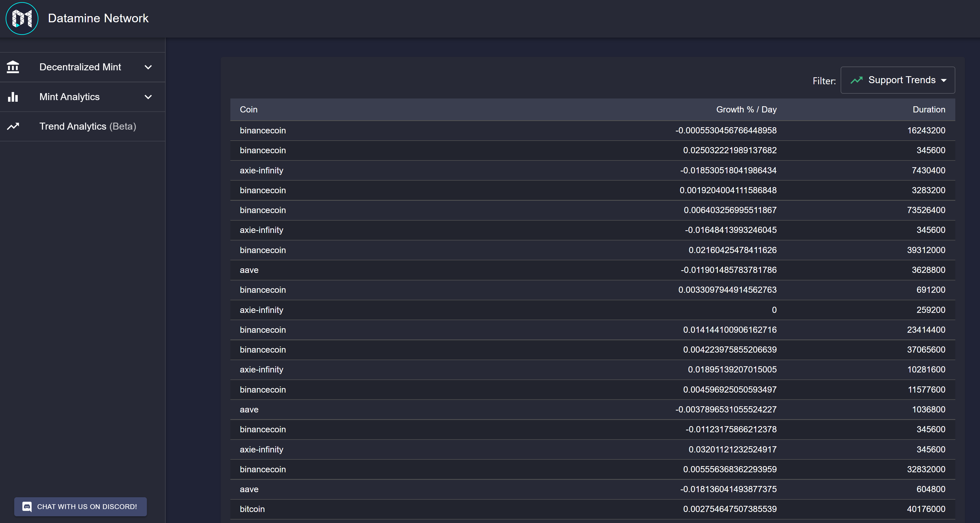Viewport: 980px width, 523px height.
Task: Click growth value 0.014144100906162716
Action: point(730,330)
